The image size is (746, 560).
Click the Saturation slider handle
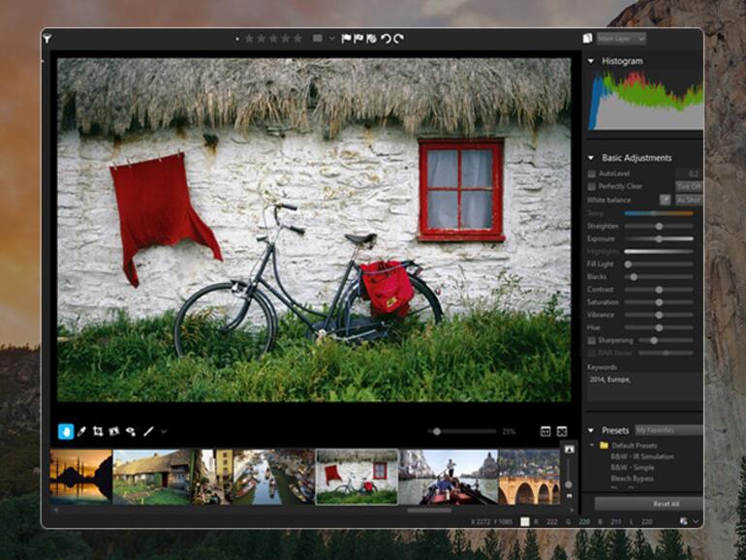point(659,302)
